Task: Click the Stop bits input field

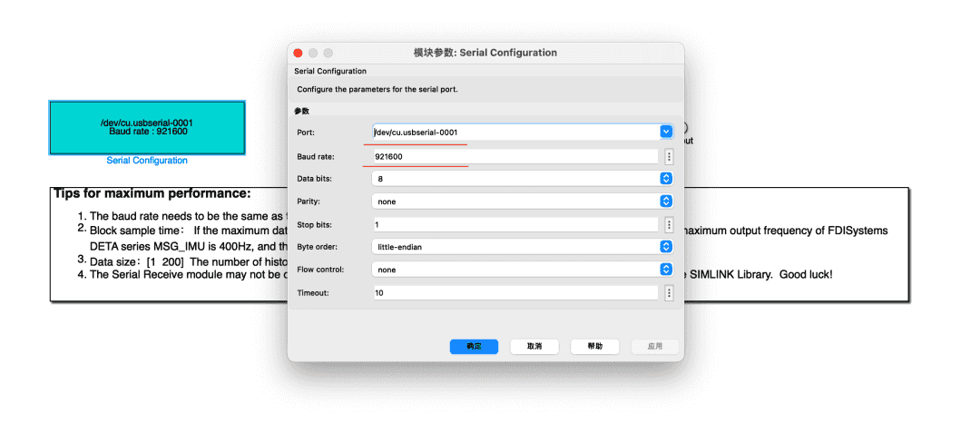Action: 514,224
